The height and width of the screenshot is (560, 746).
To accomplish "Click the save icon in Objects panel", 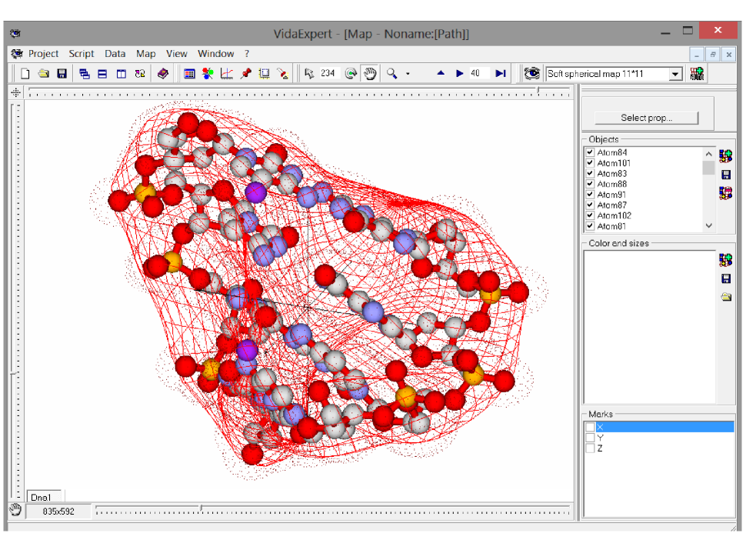I will 726,175.
